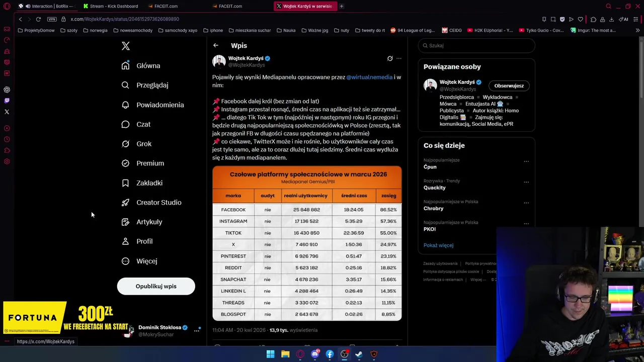Open snapshot tool in toolbar
Screen dimensions: 644x362
[x=553, y=19]
